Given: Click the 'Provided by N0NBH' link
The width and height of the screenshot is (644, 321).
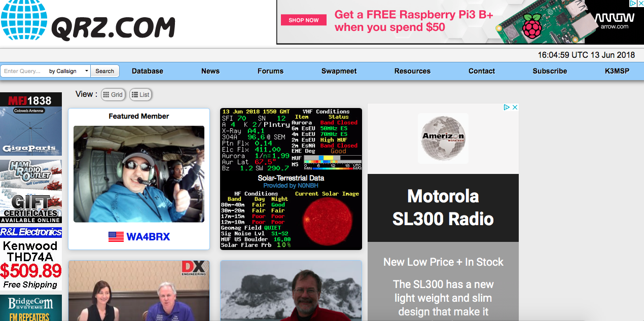Looking at the screenshot, I should (291, 186).
